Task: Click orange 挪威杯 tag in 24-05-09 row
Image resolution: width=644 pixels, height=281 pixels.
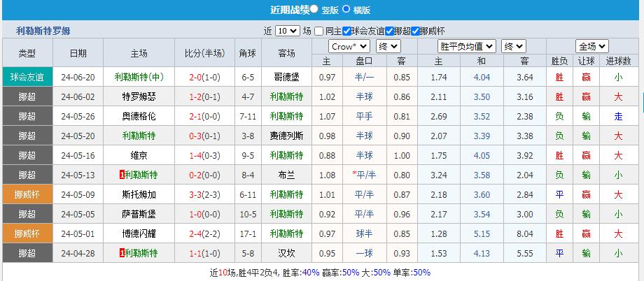Action: coord(27,194)
